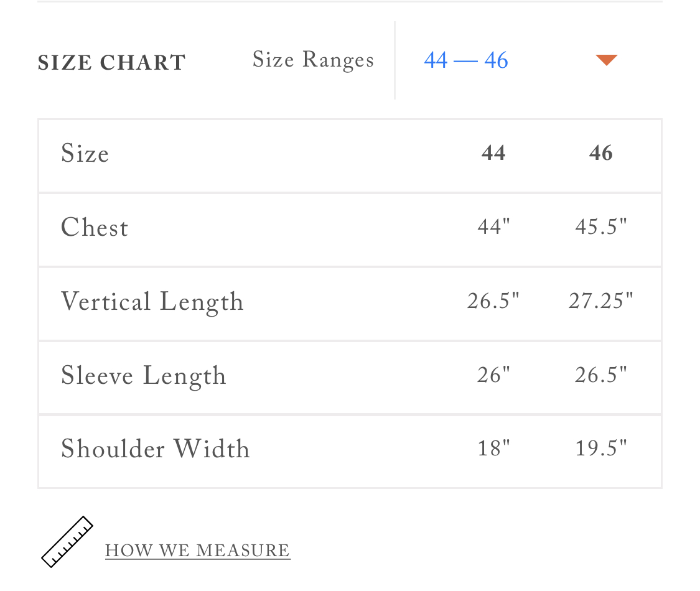
Task: Click the ruler measuring icon
Action: (x=67, y=542)
